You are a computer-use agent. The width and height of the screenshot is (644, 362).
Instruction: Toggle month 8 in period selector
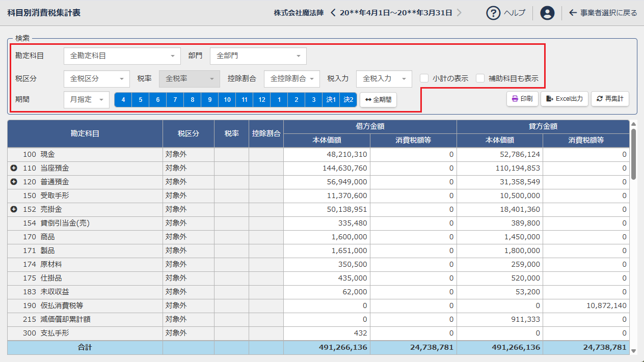[x=193, y=100]
